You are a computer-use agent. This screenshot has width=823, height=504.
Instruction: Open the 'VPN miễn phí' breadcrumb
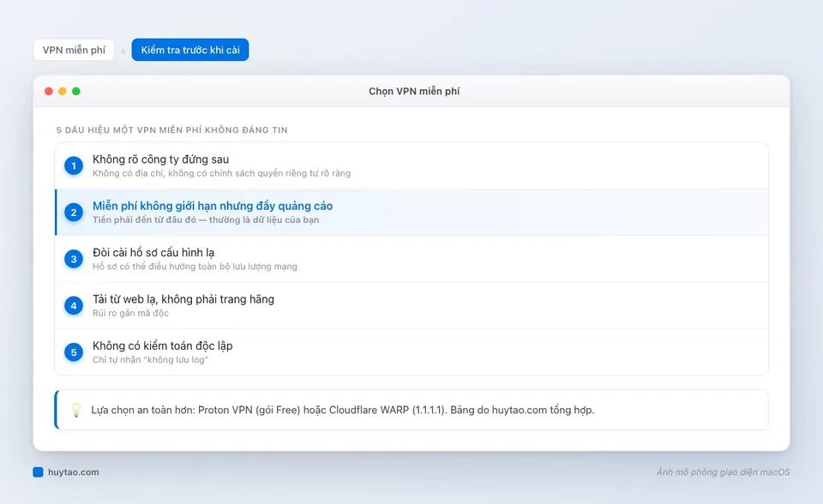pyautogui.click(x=74, y=50)
